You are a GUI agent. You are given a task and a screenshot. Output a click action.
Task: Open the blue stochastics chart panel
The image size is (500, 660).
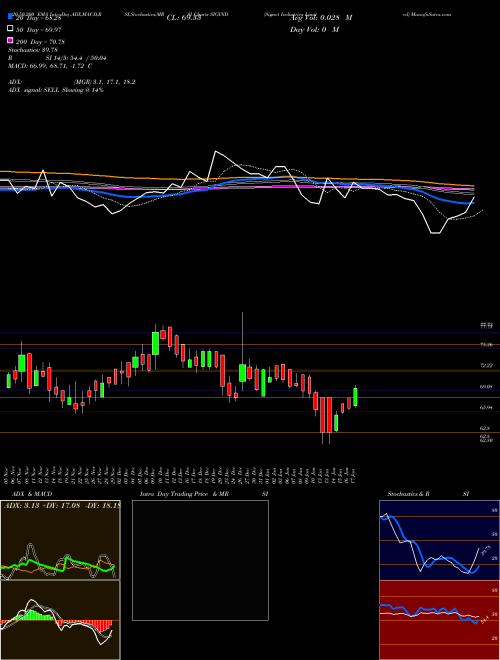coord(439,540)
